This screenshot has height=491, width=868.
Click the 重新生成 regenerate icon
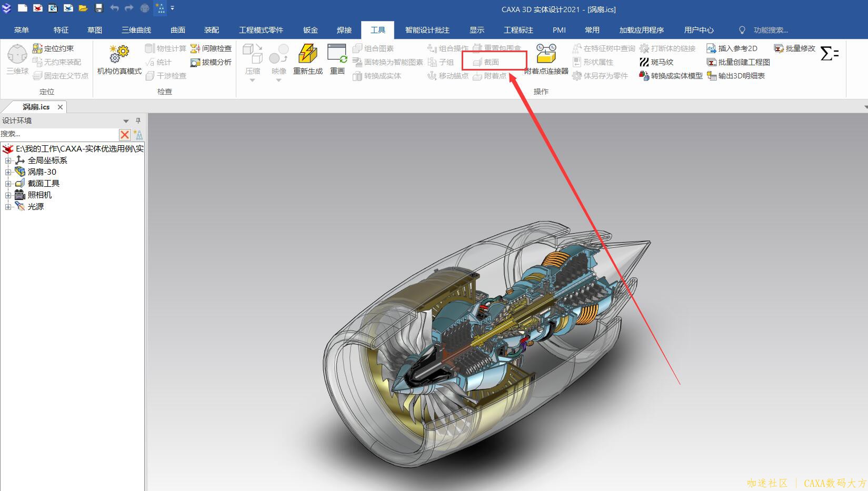(308, 59)
